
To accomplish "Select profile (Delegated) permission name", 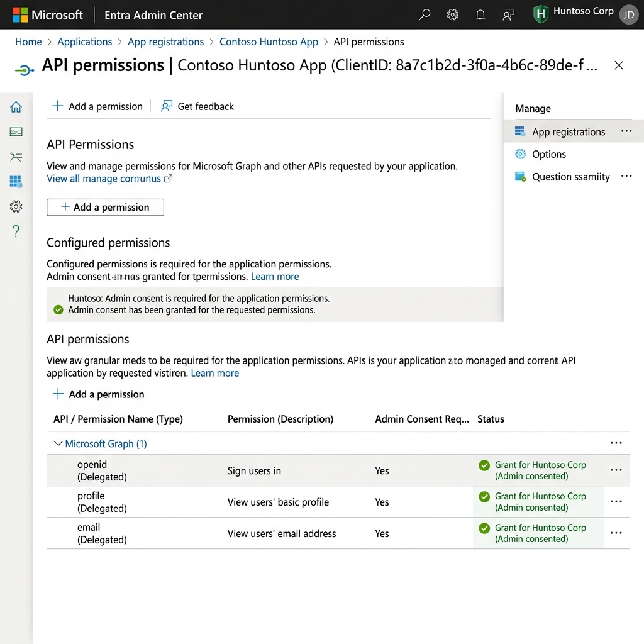I will 102,502.
